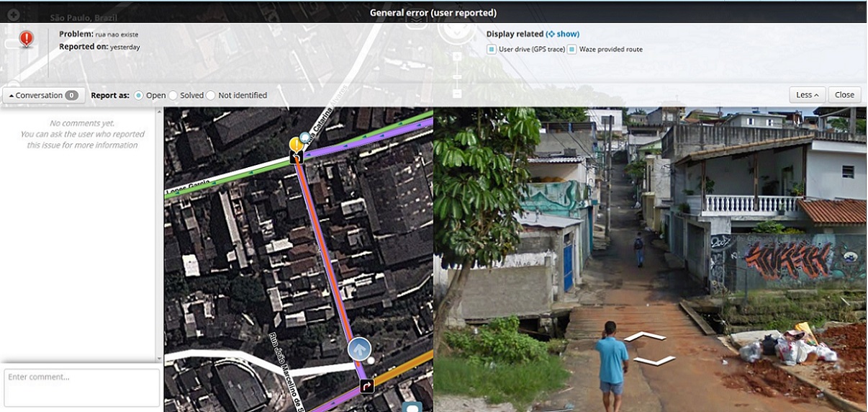Click the red error report pin icon
868x412 pixels.
coord(27,39)
